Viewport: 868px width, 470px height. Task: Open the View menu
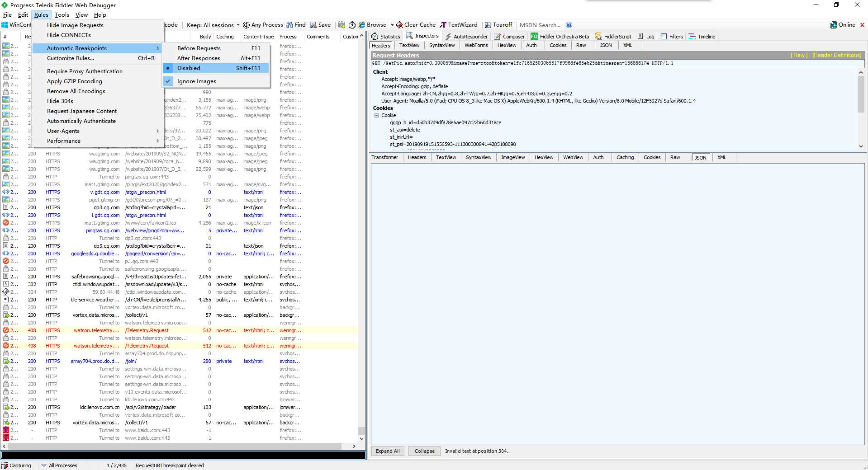coord(81,15)
